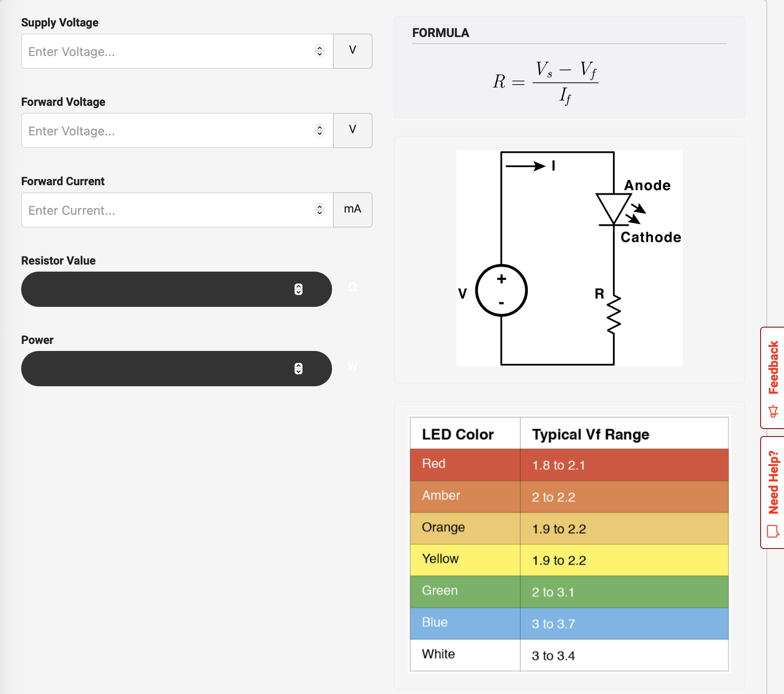The height and width of the screenshot is (694, 784).
Task: Click the 'Forward Current' label
Action: (x=63, y=181)
